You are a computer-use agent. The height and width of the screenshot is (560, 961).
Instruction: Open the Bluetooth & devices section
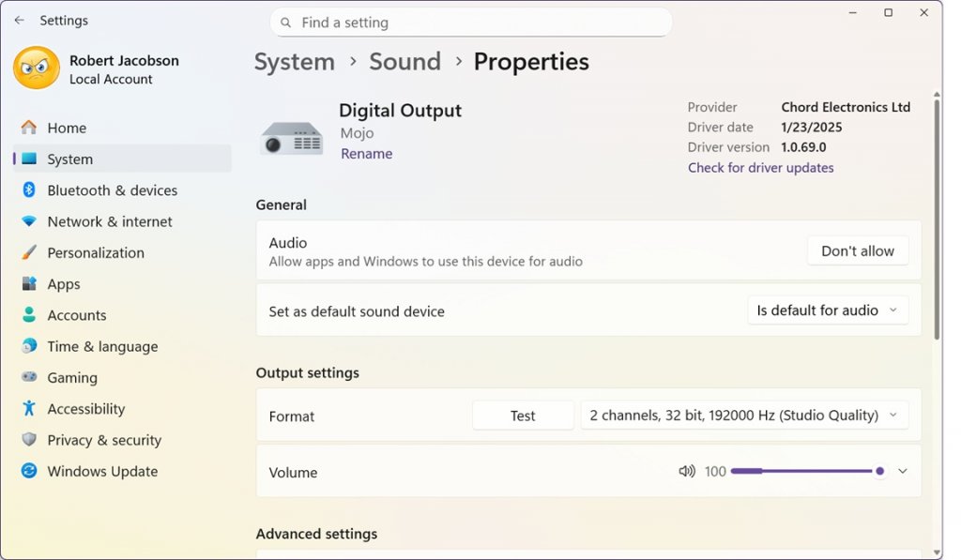tap(112, 189)
